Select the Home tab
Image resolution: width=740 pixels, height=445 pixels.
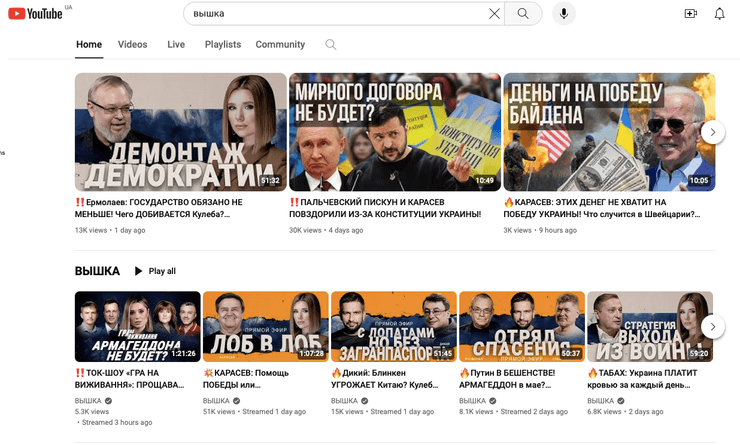click(89, 44)
